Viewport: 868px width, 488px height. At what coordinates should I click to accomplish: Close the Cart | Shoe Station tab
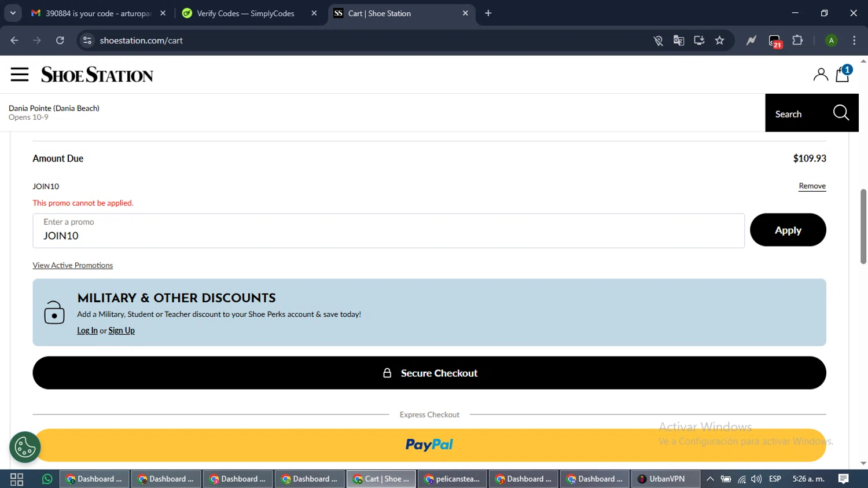[466, 13]
